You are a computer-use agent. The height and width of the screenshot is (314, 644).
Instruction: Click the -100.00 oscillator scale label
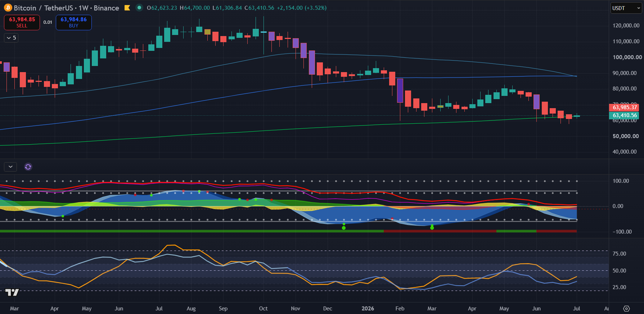(x=622, y=231)
